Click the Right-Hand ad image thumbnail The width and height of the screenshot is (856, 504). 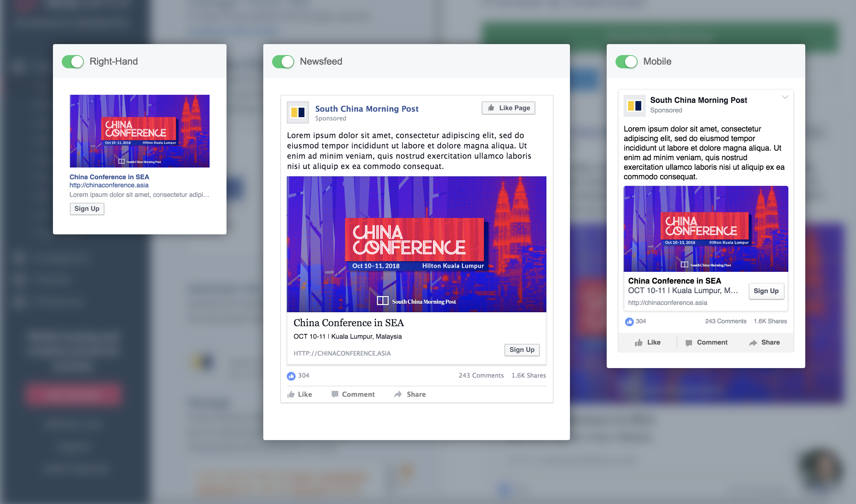[x=140, y=131]
